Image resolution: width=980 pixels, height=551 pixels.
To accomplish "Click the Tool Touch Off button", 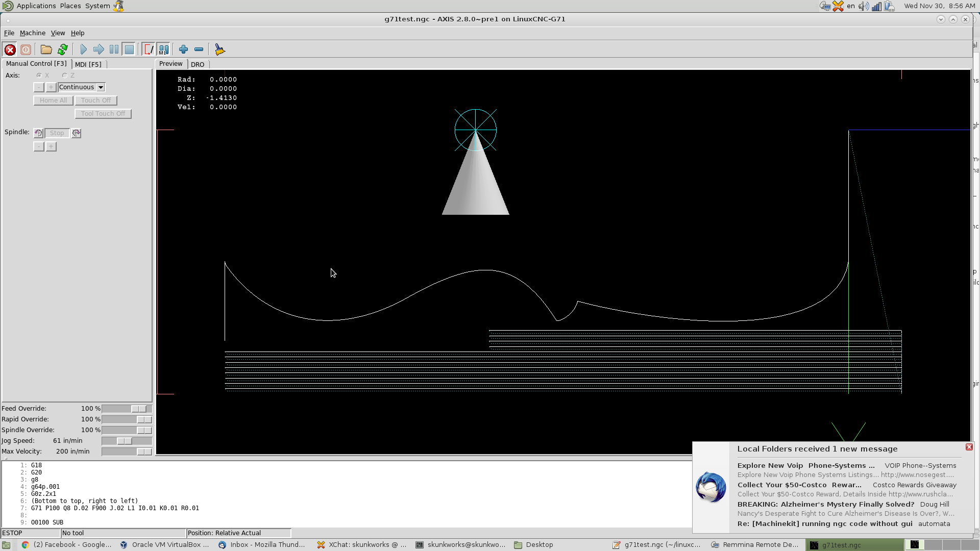I will 103,114.
